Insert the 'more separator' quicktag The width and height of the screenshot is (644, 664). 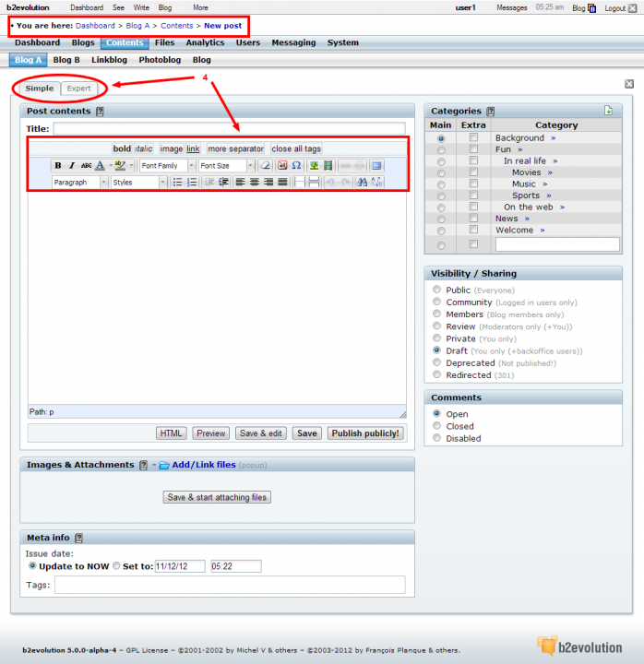[x=235, y=148]
